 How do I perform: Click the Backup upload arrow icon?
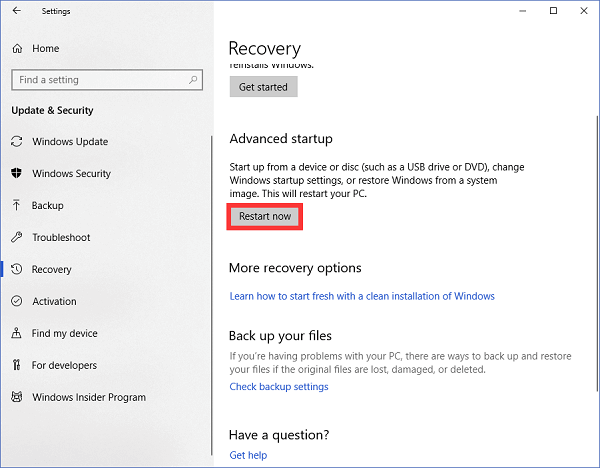17,206
